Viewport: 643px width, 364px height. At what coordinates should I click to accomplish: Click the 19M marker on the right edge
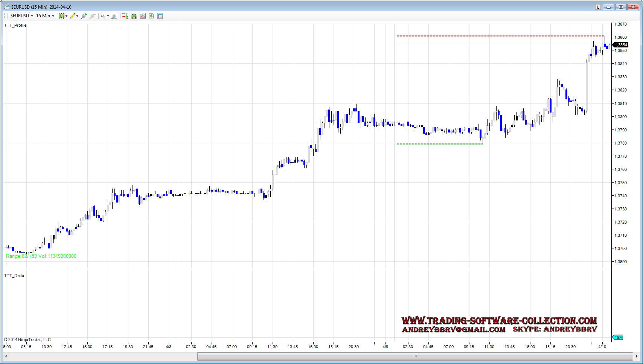pyautogui.click(x=618, y=337)
